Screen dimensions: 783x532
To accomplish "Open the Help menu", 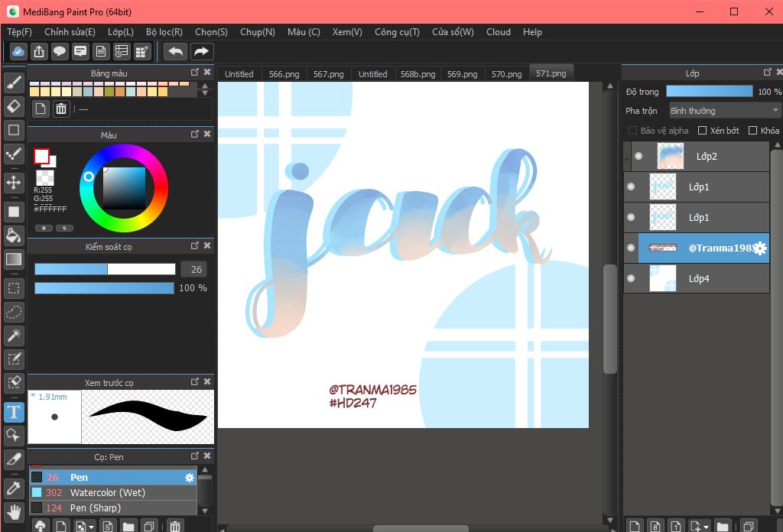I will (532, 32).
